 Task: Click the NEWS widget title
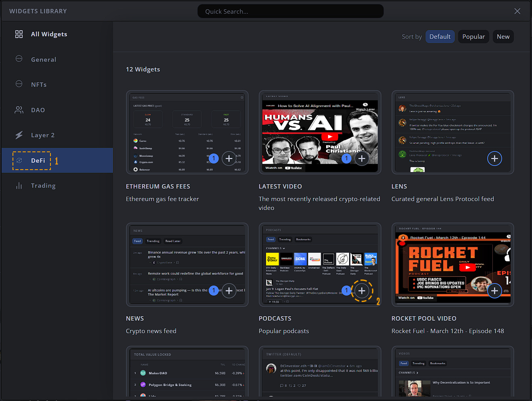pyautogui.click(x=135, y=319)
